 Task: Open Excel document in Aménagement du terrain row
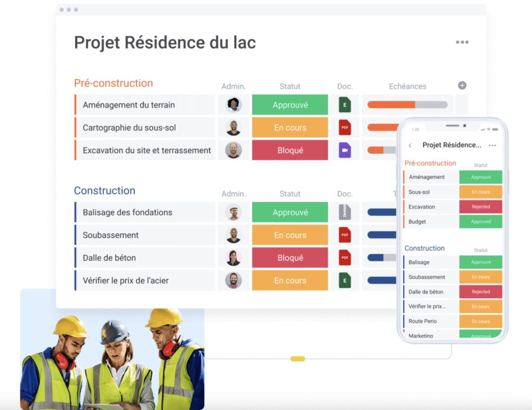[x=344, y=105]
